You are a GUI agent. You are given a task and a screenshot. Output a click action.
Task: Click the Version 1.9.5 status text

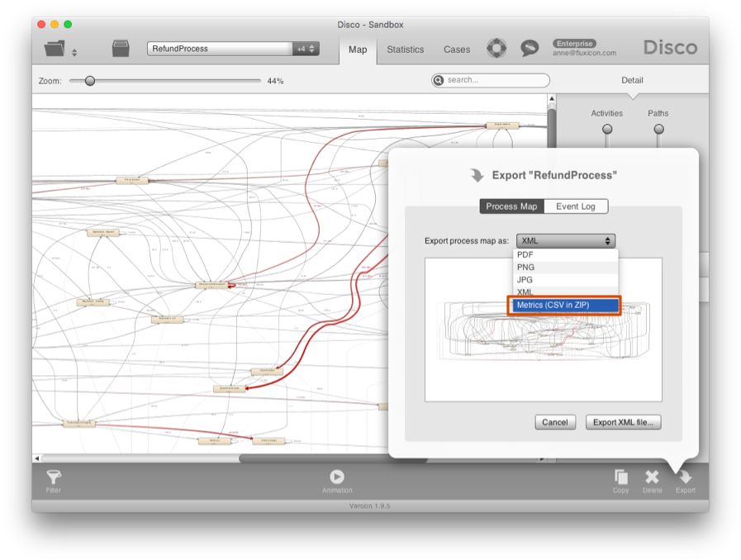coord(369,506)
